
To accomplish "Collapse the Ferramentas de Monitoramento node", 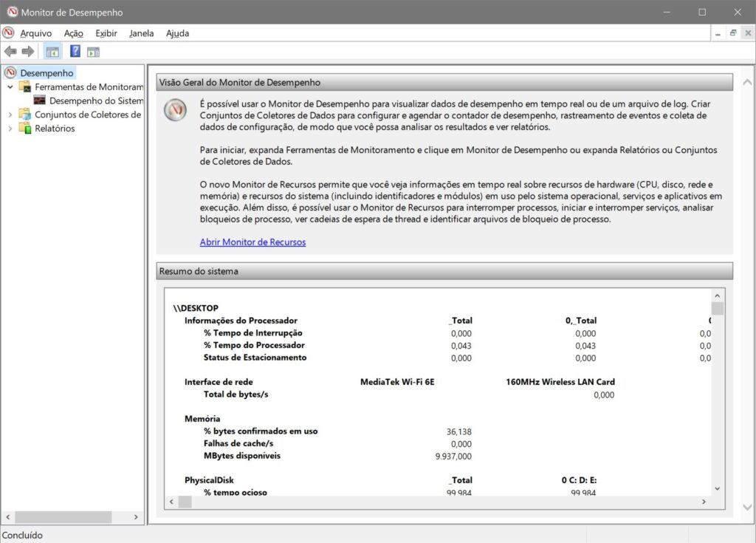I will (x=10, y=87).
